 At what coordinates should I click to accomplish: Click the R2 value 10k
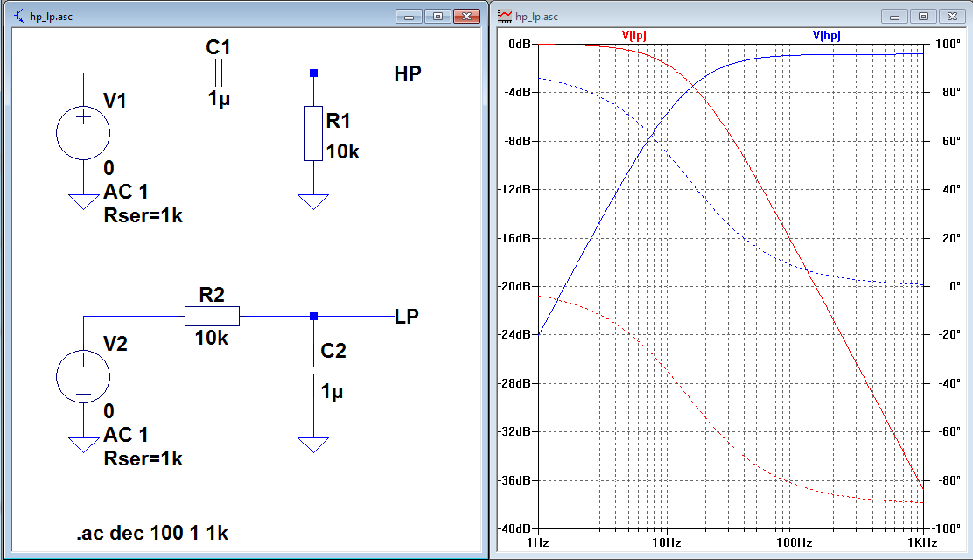click(x=212, y=338)
